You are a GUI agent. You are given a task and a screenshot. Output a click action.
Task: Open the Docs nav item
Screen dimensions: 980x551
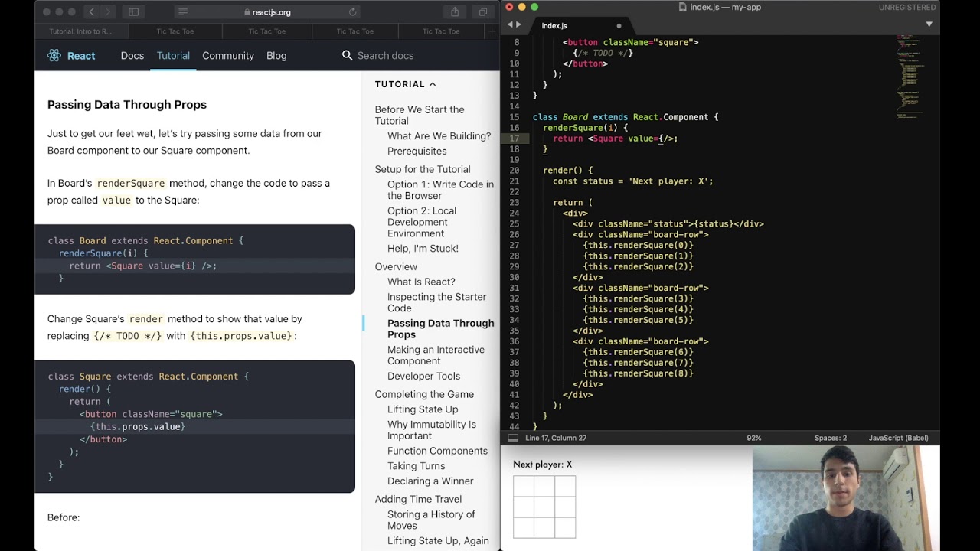pos(132,56)
